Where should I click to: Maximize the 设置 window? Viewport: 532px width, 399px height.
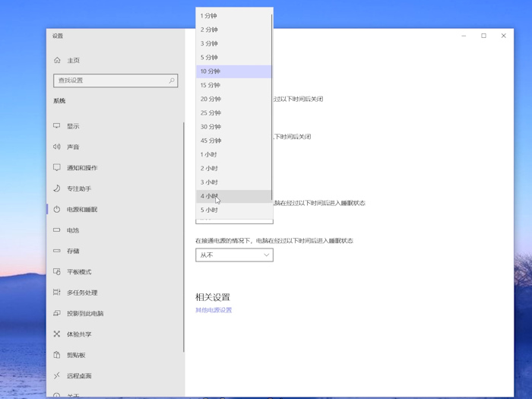(484, 36)
